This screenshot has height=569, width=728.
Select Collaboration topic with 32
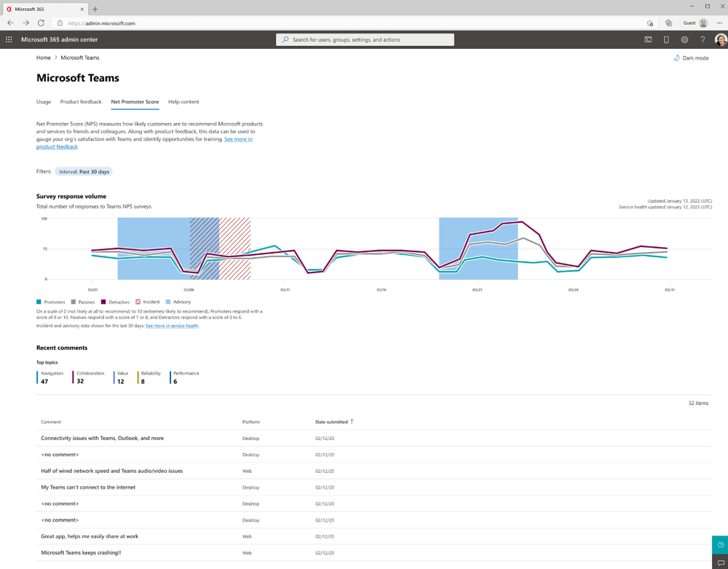(89, 377)
